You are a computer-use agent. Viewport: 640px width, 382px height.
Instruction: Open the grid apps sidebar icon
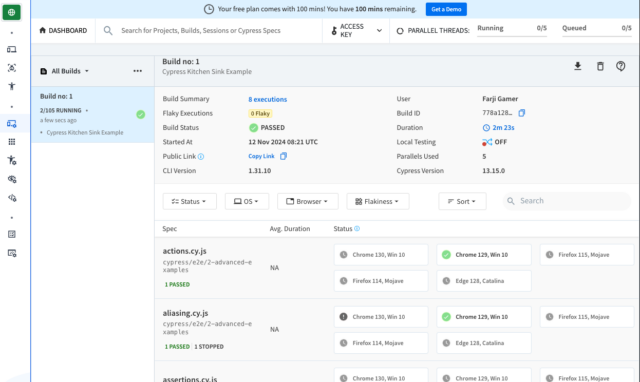(x=12, y=142)
